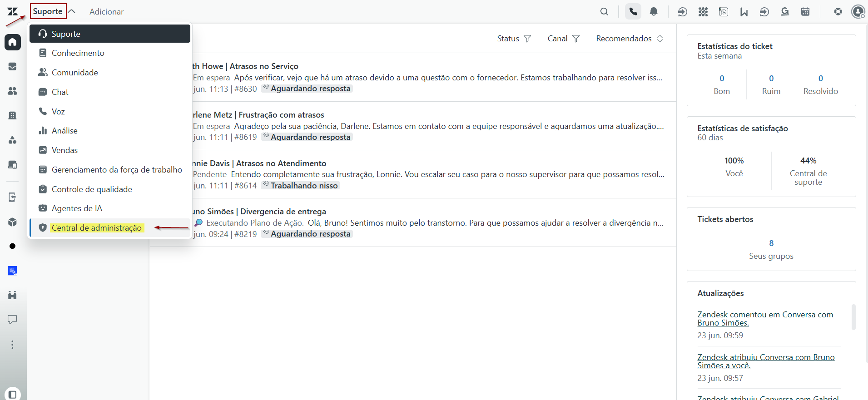Click the 44% Central de suporte value
Image resolution: width=868 pixels, height=400 pixels.
point(808,171)
